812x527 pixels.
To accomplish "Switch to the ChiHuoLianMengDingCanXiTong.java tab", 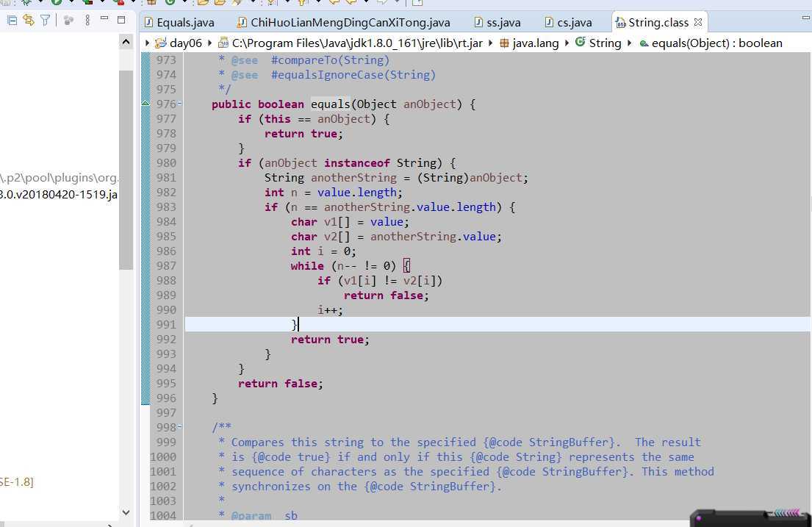I will pos(343,22).
